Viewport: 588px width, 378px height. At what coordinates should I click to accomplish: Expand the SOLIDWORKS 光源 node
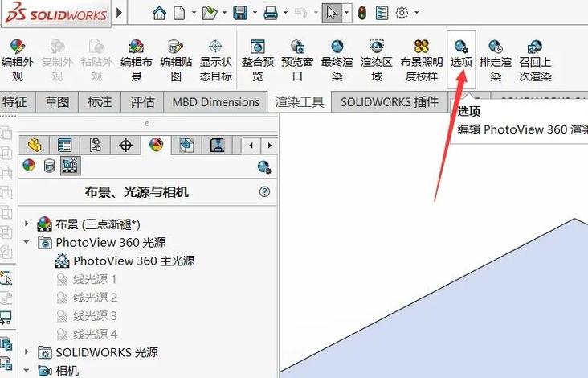click(x=27, y=352)
